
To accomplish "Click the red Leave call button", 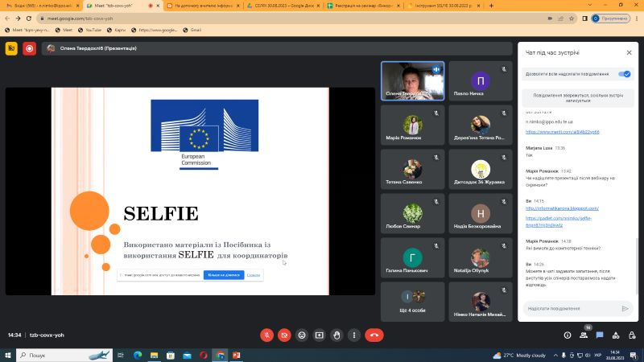I will click(x=374, y=335).
